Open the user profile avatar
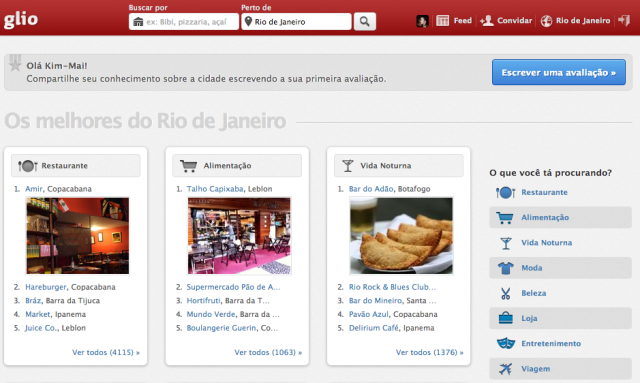Viewport: 640px width, 383px height. 422,21
